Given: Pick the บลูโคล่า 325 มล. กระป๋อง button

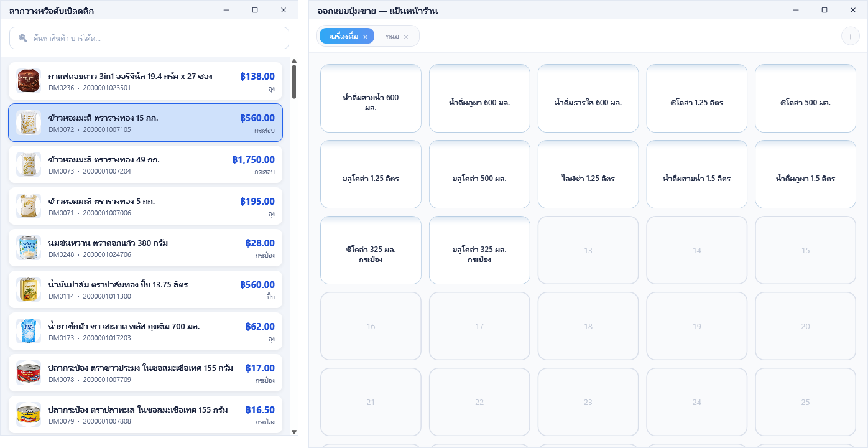Looking at the screenshot, I should 479,250.
